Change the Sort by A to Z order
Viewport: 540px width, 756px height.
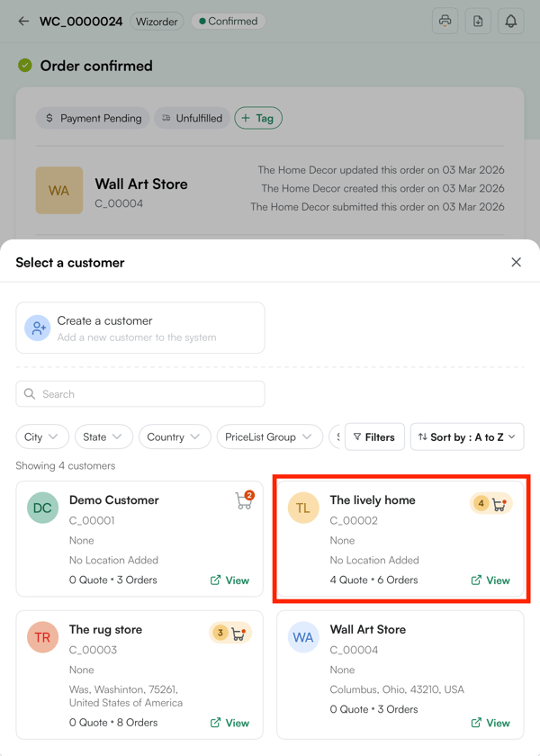click(x=467, y=436)
